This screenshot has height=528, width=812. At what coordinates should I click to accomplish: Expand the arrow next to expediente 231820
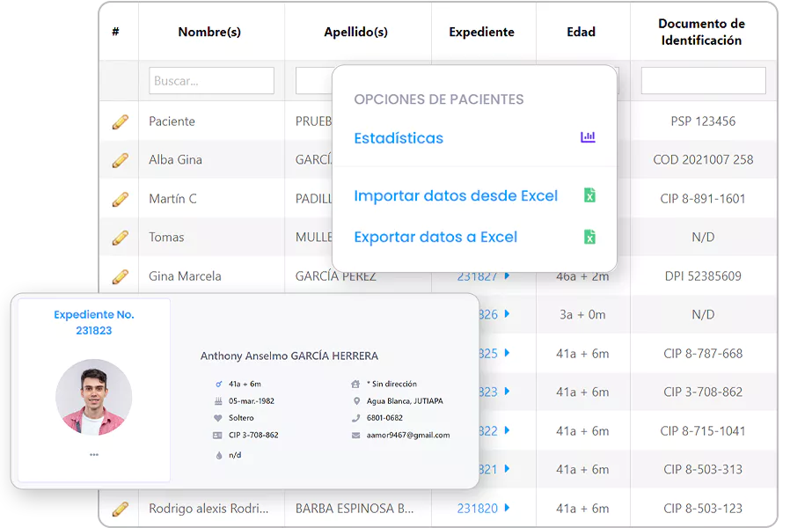508,509
